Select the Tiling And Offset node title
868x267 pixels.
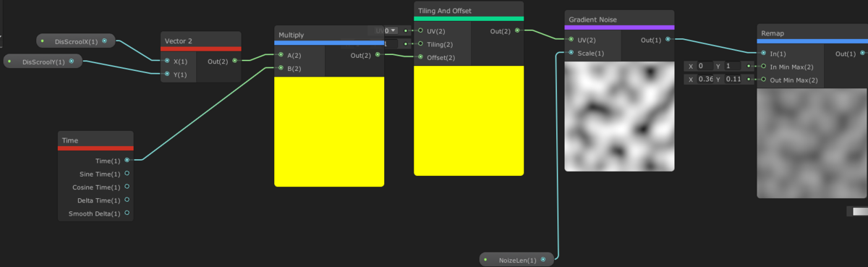coord(444,10)
